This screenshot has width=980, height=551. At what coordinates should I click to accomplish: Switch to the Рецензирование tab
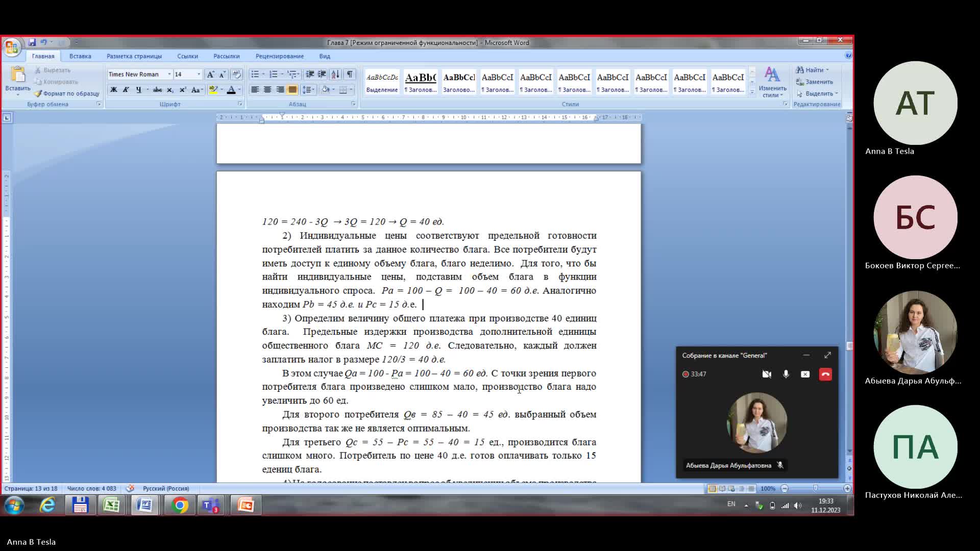click(280, 56)
